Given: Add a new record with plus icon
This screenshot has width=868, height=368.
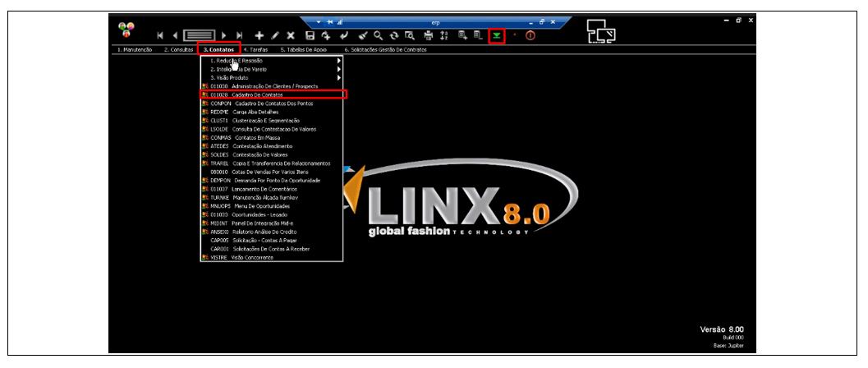Looking at the screenshot, I should (x=259, y=35).
